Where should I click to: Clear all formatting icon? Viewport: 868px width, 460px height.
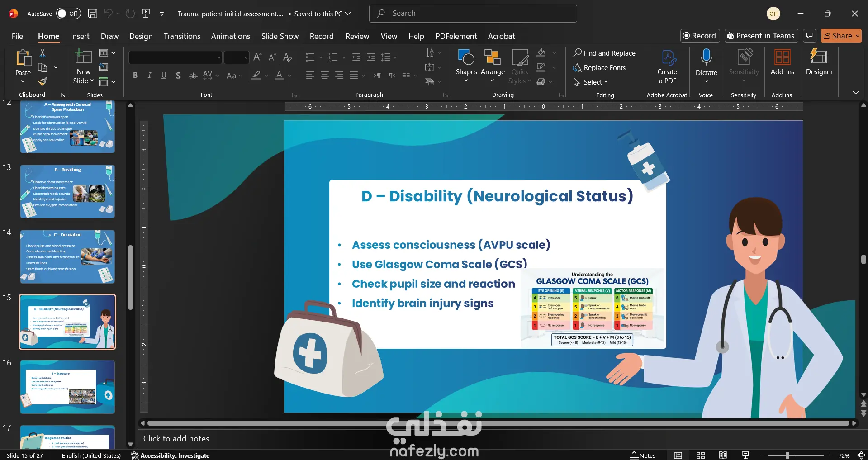coord(287,57)
